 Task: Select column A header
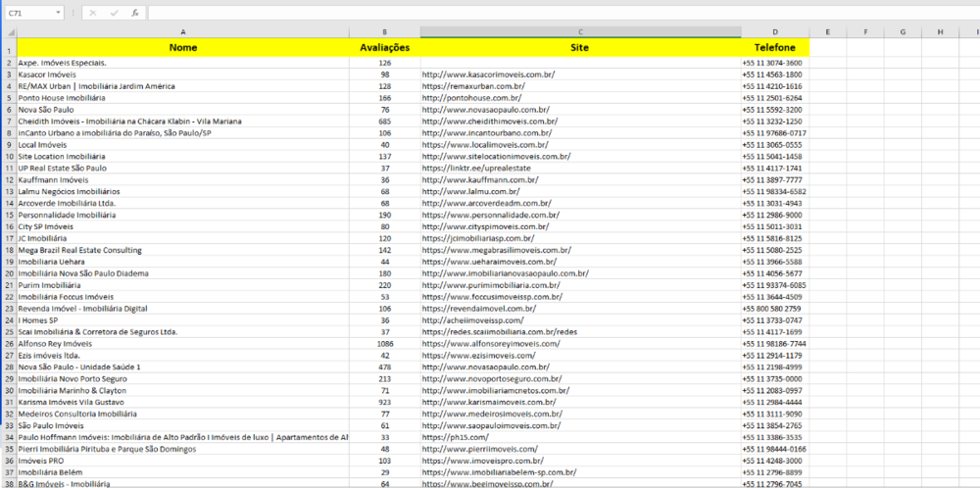[182, 32]
